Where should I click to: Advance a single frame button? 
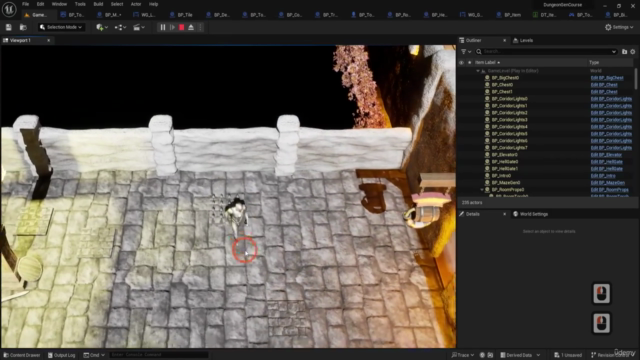coord(172,27)
